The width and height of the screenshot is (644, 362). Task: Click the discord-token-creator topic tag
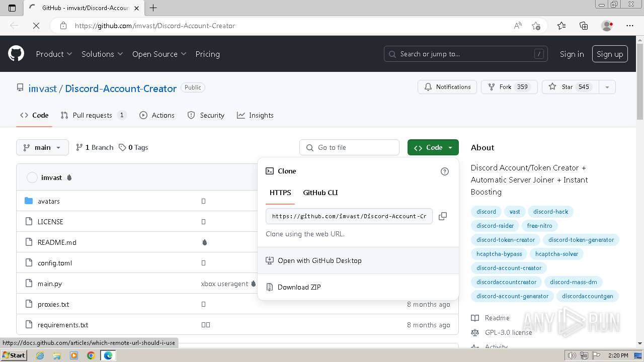[506, 240]
